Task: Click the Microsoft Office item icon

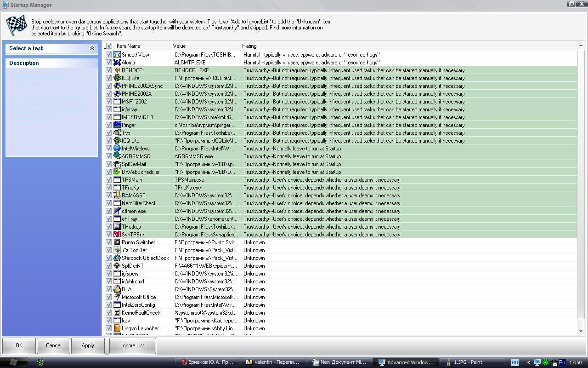Action: pos(117,297)
